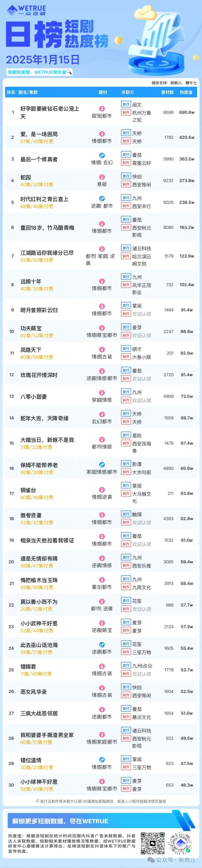Select the 题材 column header
Viewport: 202px width, 868px height.
(x=103, y=92)
